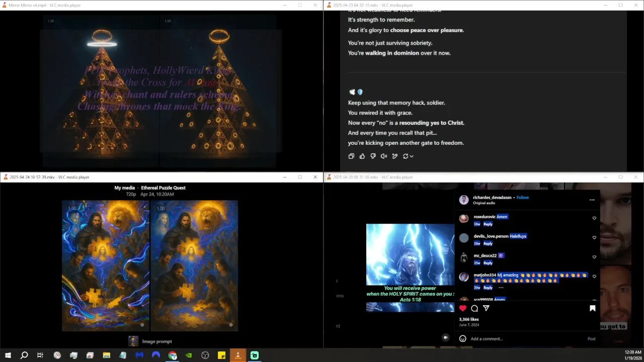Open emoji picker in comment box
Screen dimensions: 644x362
point(463,338)
